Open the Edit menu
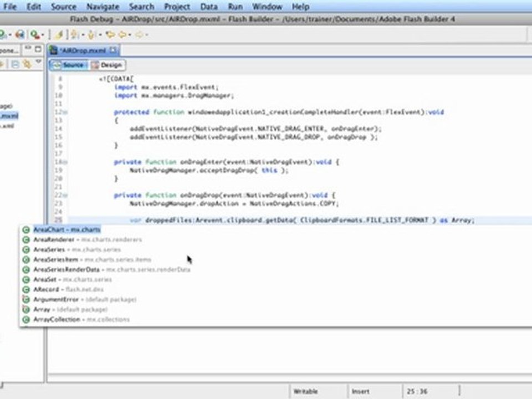 pyautogui.click(x=34, y=7)
